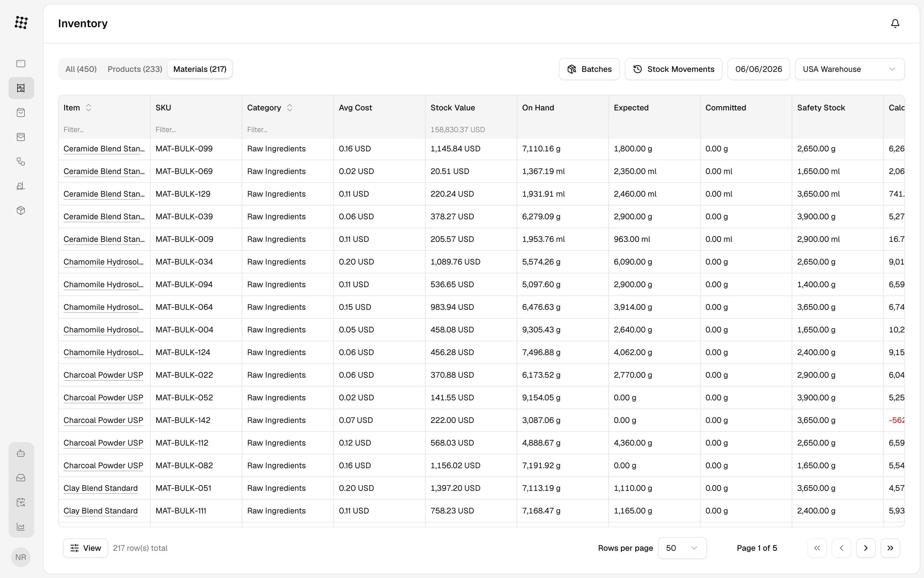Click the app logo in the sidebar
924x578 pixels.
click(x=21, y=23)
